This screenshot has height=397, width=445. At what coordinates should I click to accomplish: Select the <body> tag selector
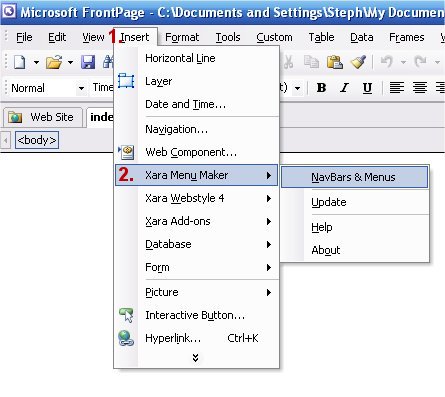[37, 140]
